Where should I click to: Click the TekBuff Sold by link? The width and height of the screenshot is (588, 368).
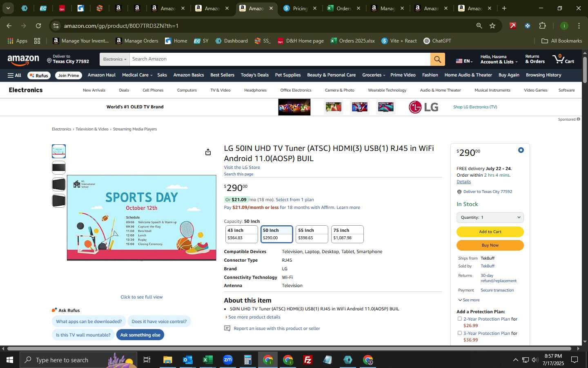[x=488, y=266]
